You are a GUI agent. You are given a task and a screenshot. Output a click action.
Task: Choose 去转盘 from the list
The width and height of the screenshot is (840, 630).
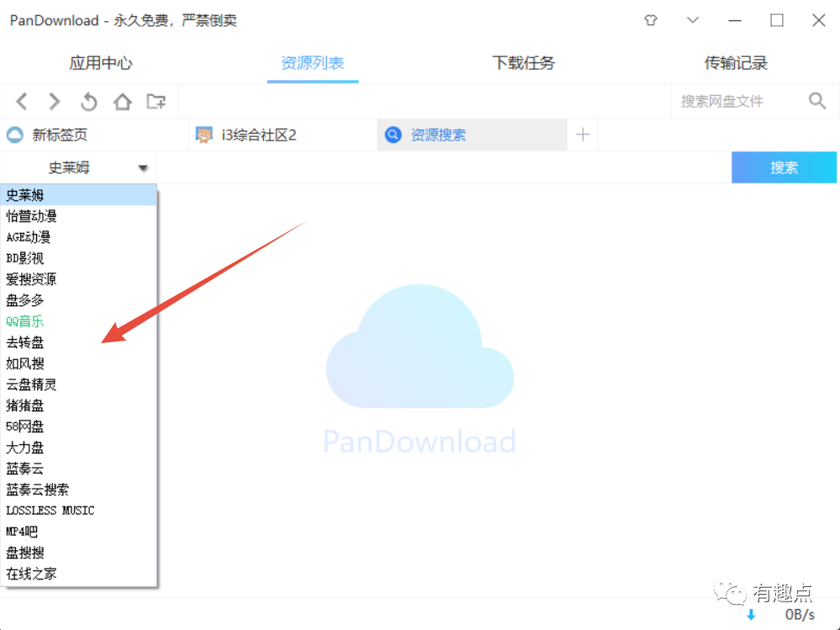tap(78, 342)
